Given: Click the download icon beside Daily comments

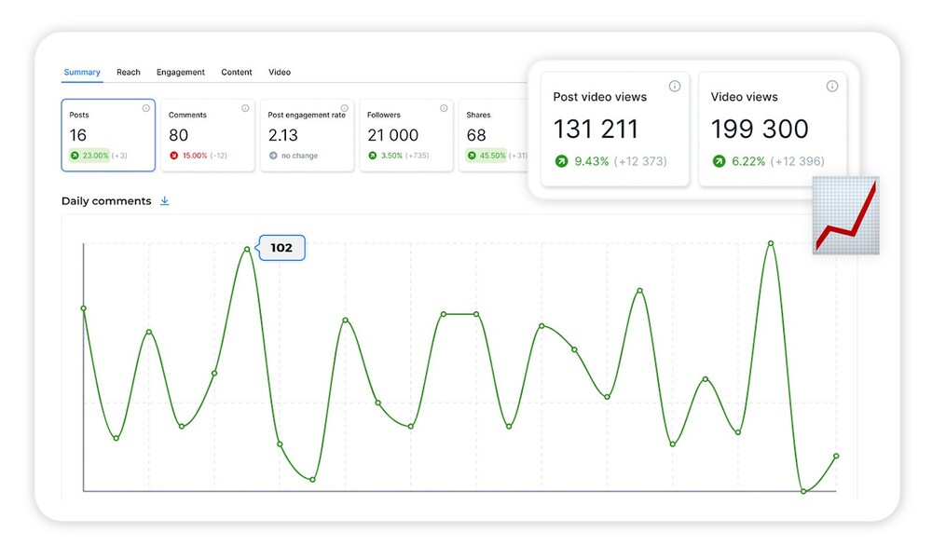Looking at the screenshot, I should [x=165, y=200].
